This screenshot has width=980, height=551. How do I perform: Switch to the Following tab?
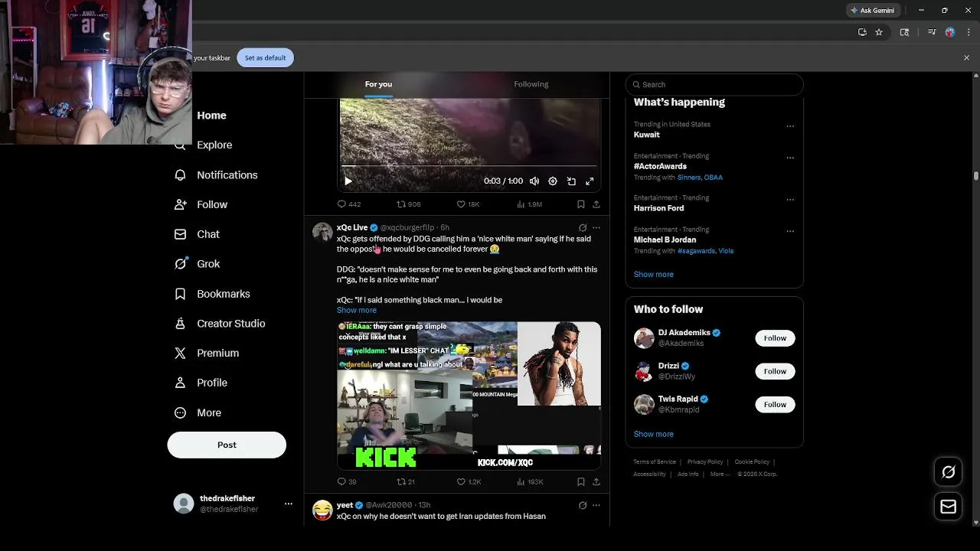pos(531,84)
